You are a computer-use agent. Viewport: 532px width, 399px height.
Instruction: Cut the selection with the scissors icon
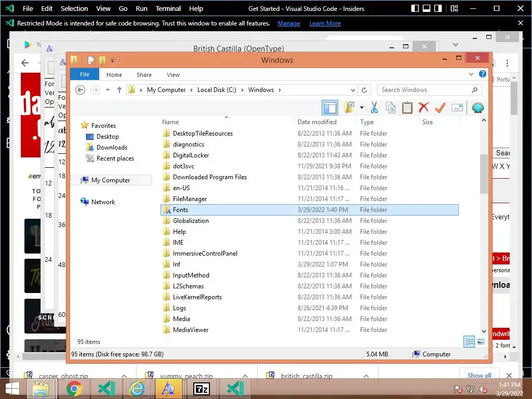(x=374, y=108)
